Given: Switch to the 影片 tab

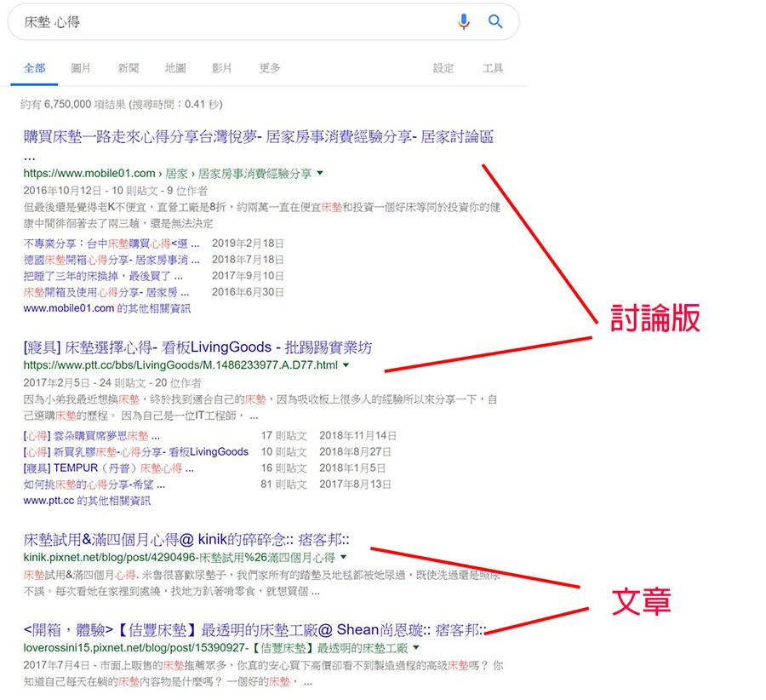Looking at the screenshot, I should (x=222, y=68).
